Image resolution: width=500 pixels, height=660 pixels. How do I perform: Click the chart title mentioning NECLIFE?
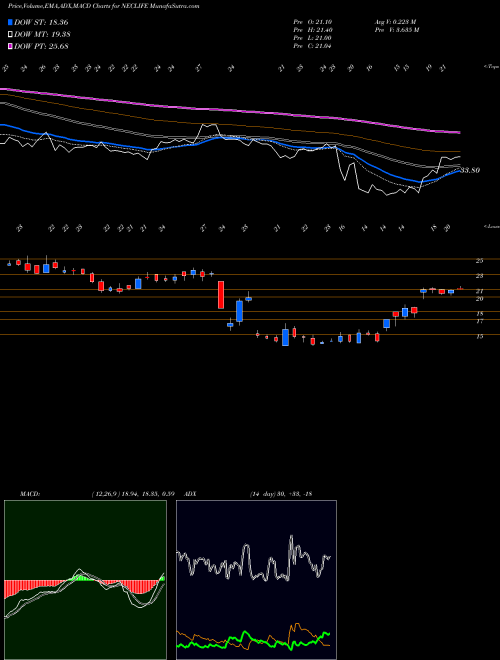[x=104, y=6]
